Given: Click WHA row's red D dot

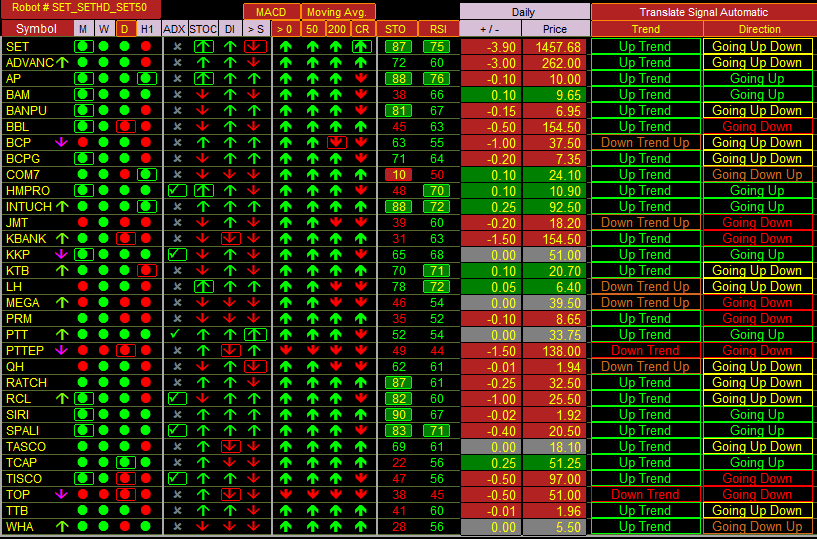Looking at the screenshot, I should (125, 526).
